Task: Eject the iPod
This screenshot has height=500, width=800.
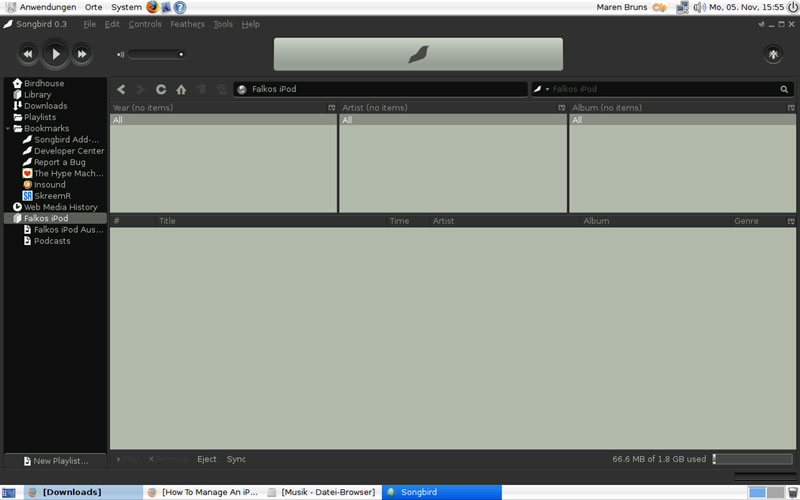Action: (x=207, y=459)
